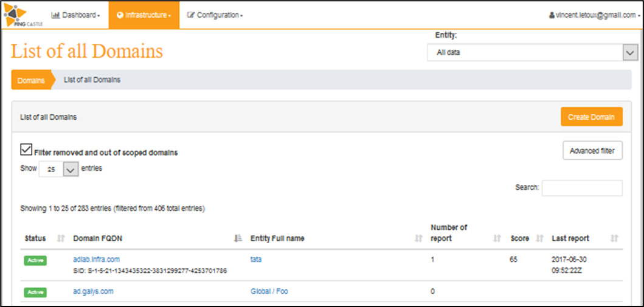Open the Advanced filter button
644x307 pixels.
pos(592,151)
